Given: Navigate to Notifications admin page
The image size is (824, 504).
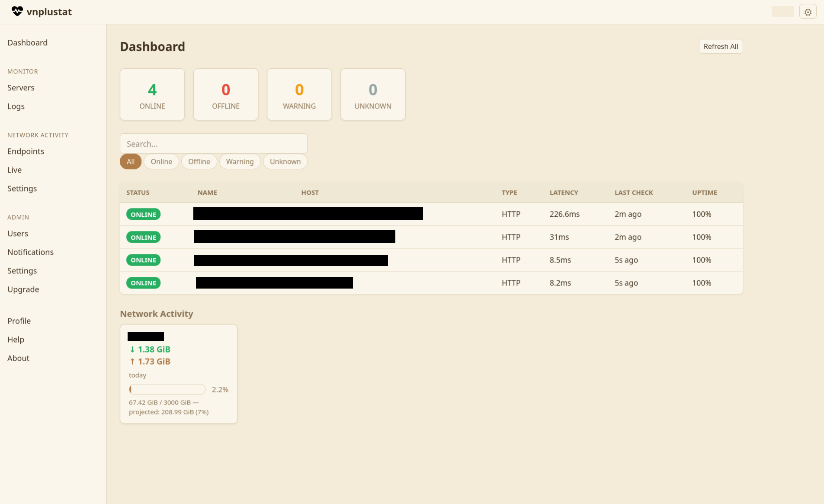Looking at the screenshot, I should [x=30, y=252].
